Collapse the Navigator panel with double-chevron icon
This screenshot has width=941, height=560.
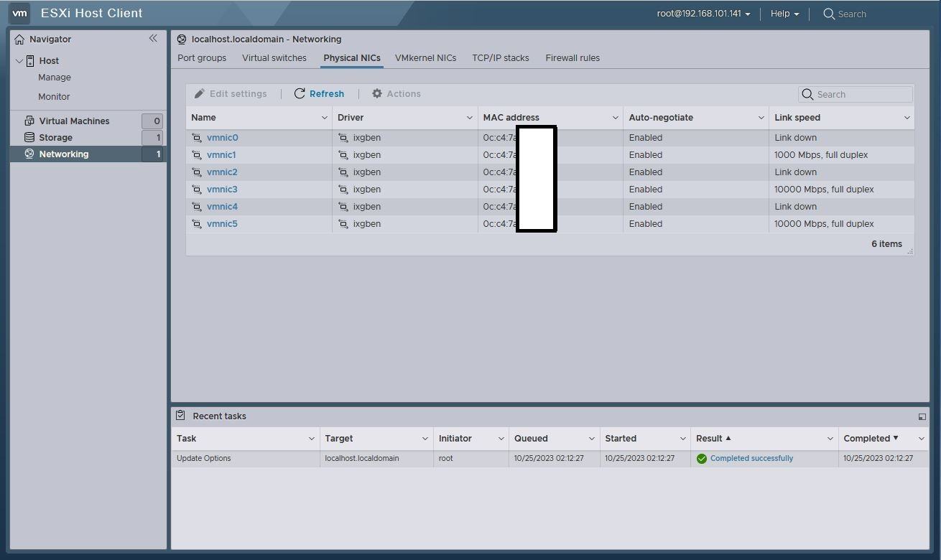153,39
